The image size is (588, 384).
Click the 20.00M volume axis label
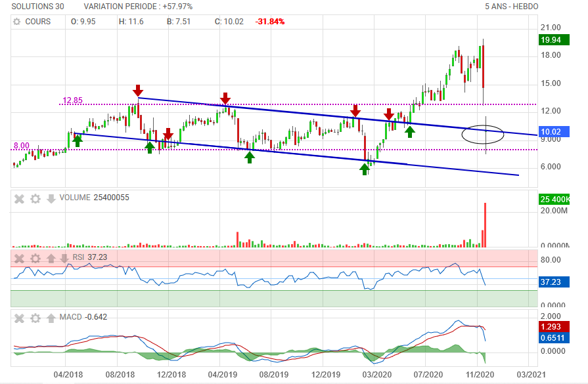coord(554,211)
